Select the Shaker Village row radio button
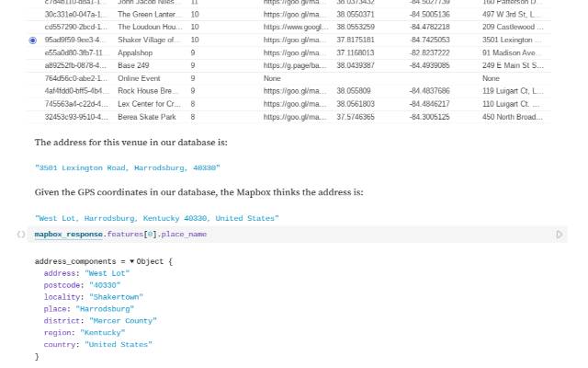Image resolution: width=588 pixels, height=368 pixels. [x=33, y=40]
